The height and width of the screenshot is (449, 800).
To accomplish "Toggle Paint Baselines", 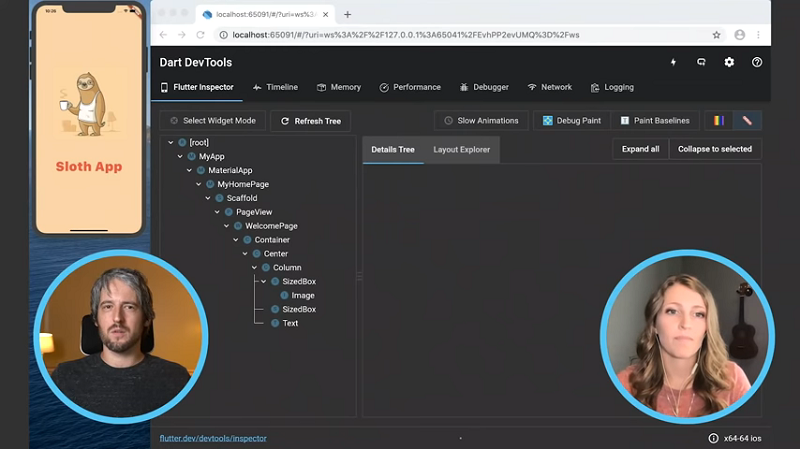I will coord(655,120).
